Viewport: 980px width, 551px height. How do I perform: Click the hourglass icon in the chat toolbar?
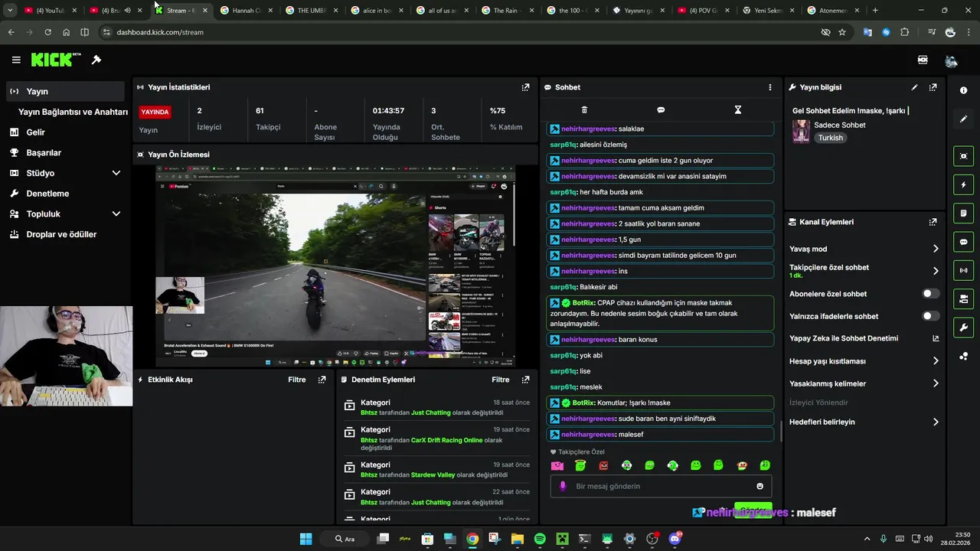pos(738,110)
